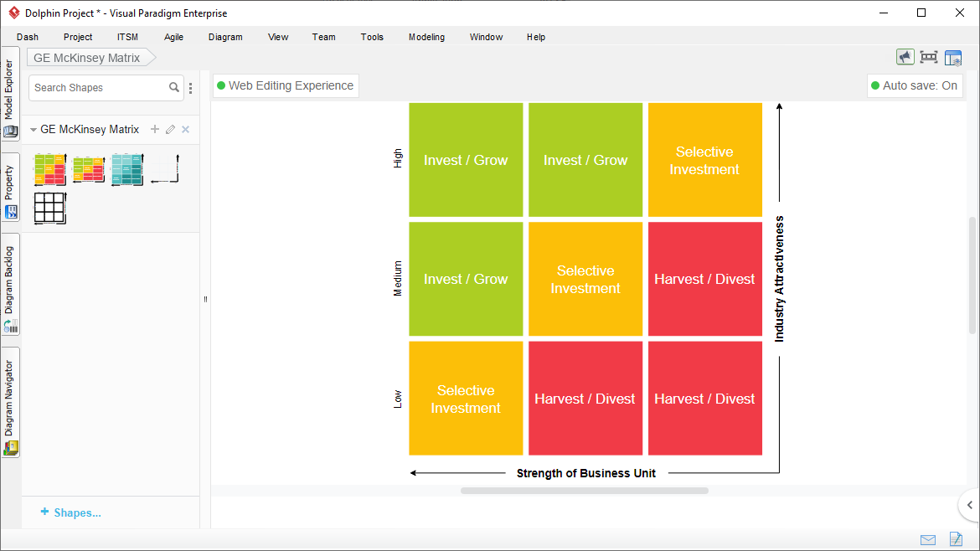Select the Medium row Invest / Grow cell
Image resolution: width=980 pixels, height=551 pixels.
tap(466, 279)
